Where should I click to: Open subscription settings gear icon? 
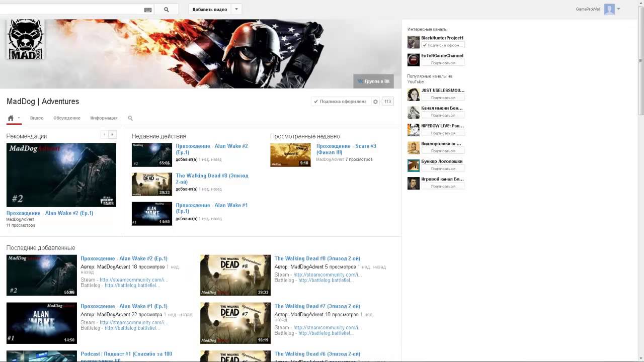[375, 102]
